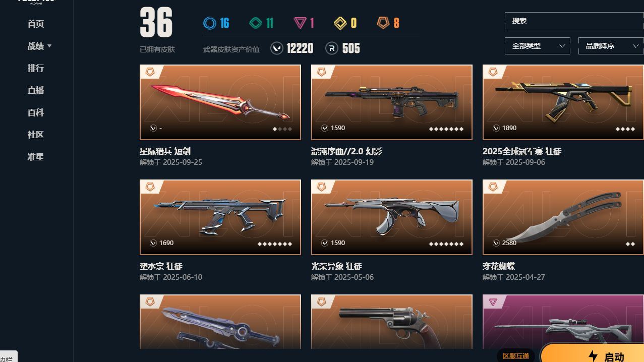Screen dimensions: 644x362
Task: Expand the 战绩 sidebar submenu arrow
Action: 49,46
